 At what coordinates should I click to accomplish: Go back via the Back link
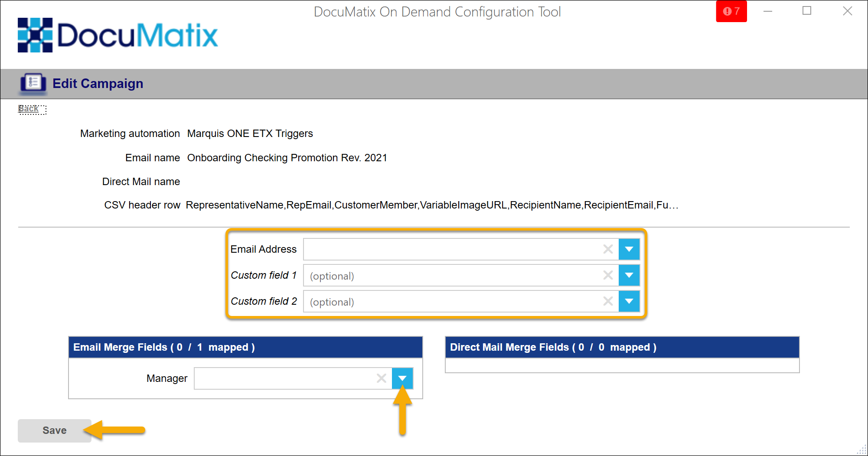tap(28, 109)
